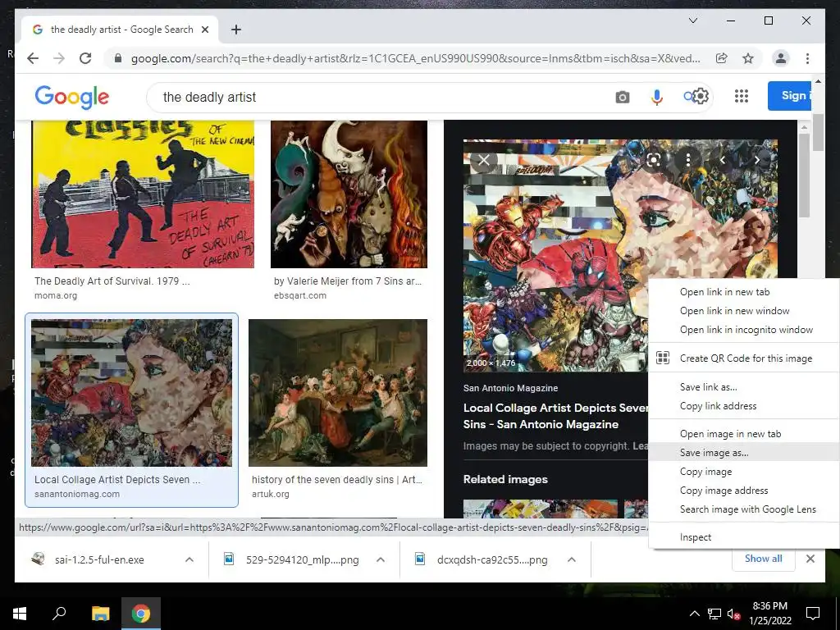
Task: Select Copy image from context menu
Action: point(743,472)
